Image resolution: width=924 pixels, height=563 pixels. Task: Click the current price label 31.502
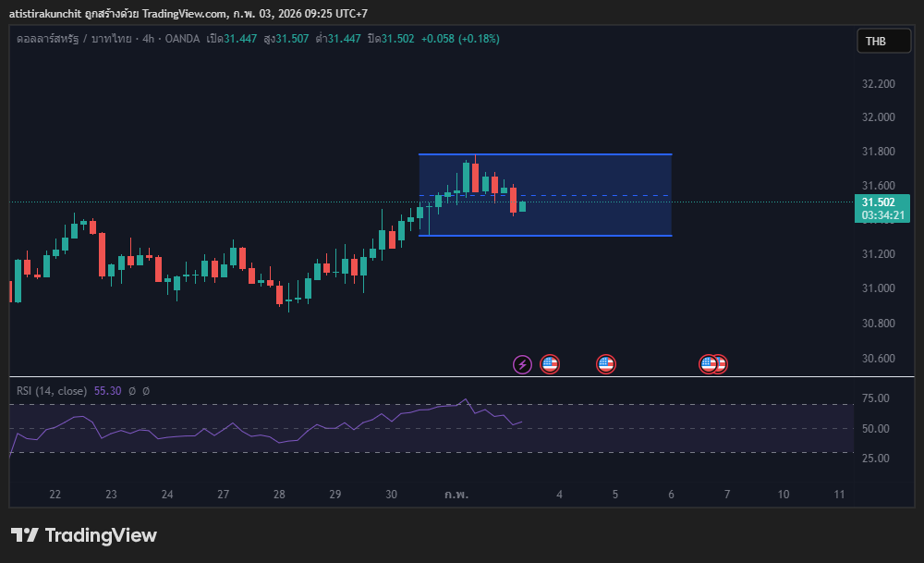click(878, 202)
